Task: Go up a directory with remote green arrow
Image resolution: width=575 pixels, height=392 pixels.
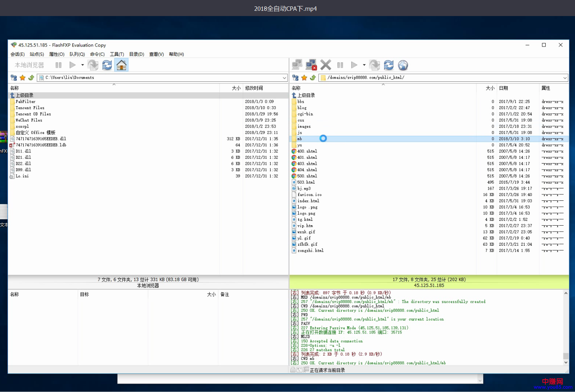Action: 313,78
